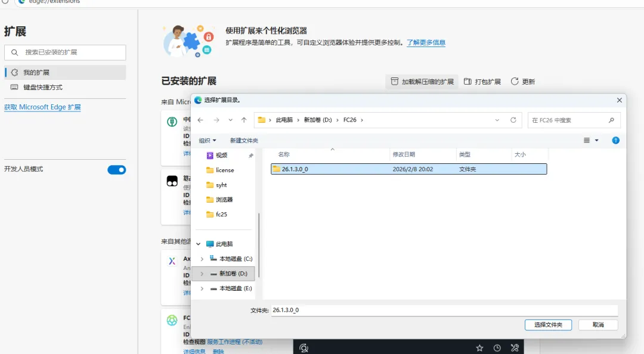Open recent locations dropdown next to Forward arrow
The width and height of the screenshot is (644, 354).
[230, 120]
